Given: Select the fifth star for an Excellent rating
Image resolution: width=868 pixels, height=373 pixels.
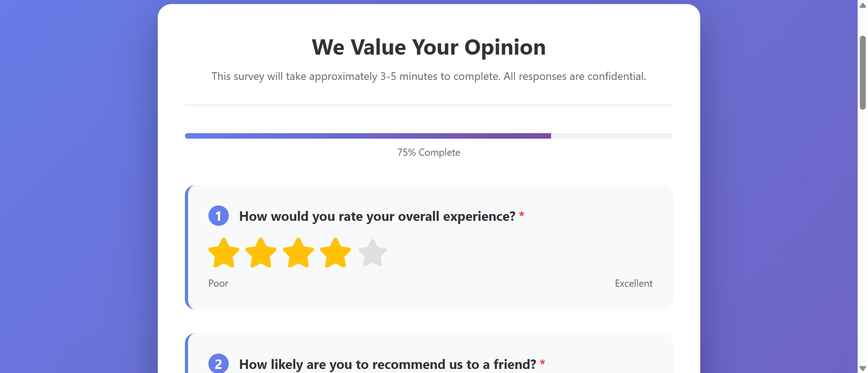Looking at the screenshot, I should 372,253.
